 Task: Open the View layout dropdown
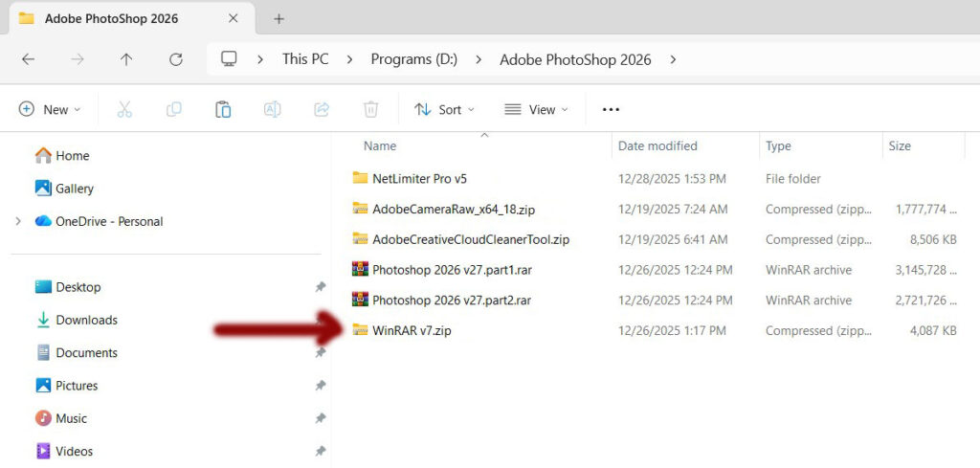pos(536,110)
